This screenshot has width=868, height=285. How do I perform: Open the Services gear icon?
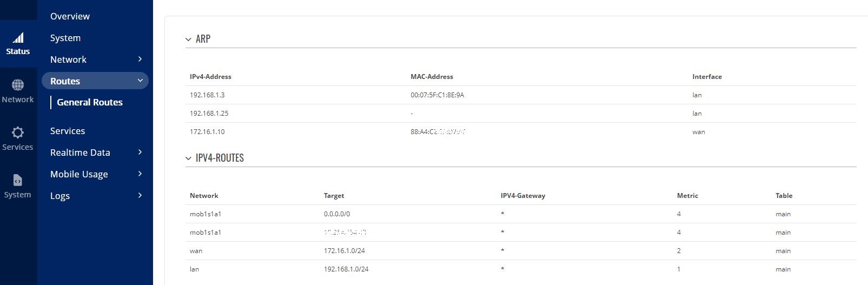pyautogui.click(x=18, y=132)
